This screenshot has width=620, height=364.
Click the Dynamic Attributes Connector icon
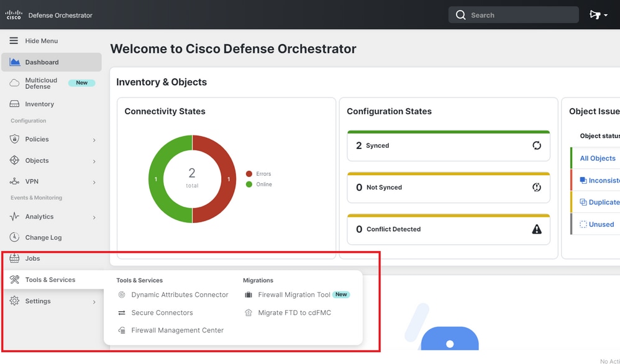(x=122, y=295)
